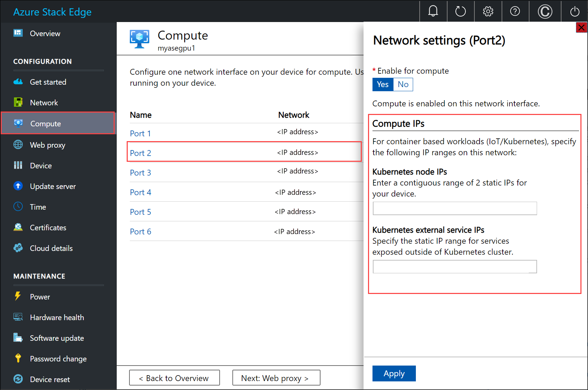Image resolution: width=588 pixels, height=390 pixels.
Task: Select Device in the Configuration menu
Action: pos(41,165)
